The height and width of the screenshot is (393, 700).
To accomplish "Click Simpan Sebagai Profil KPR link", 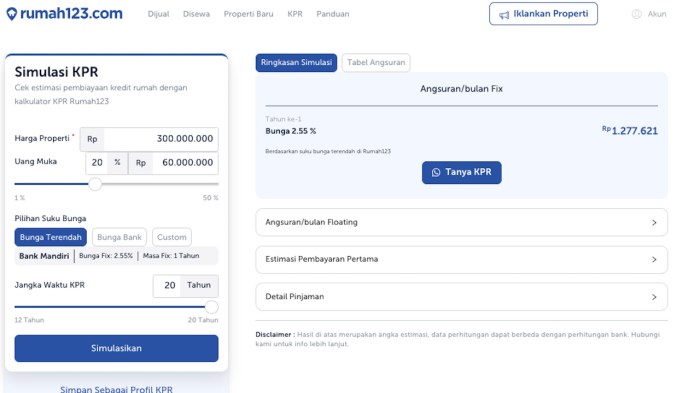I will (117, 389).
